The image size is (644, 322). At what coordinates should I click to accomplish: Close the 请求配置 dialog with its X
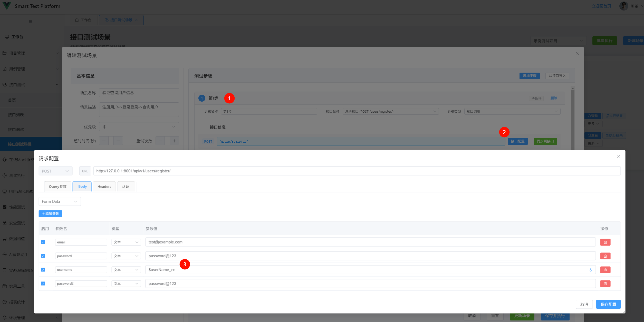click(x=618, y=157)
